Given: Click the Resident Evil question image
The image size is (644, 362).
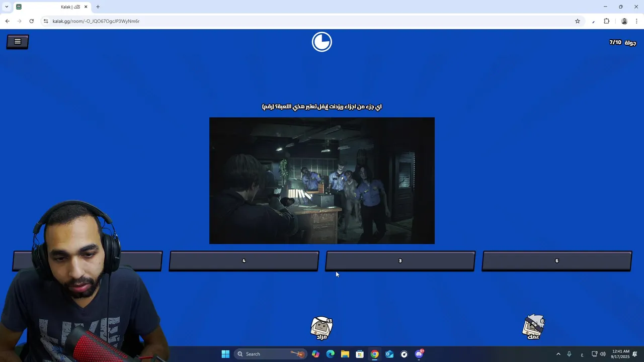Looking at the screenshot, I should [x=322, y=180].
